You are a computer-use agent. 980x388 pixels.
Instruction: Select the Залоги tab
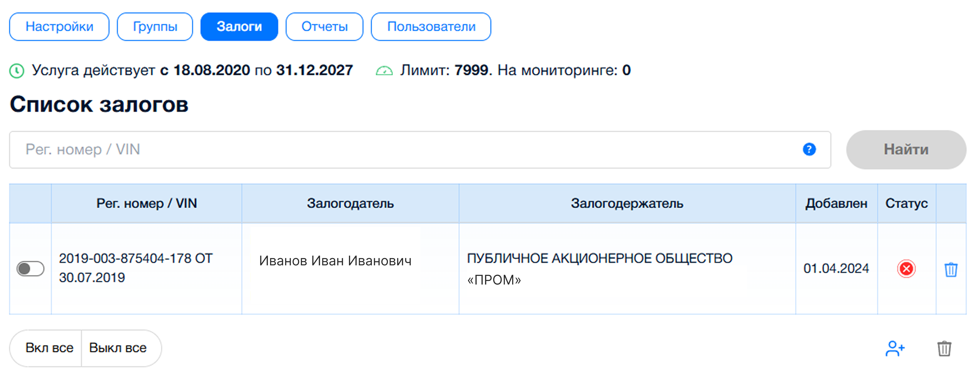point(239,27)
